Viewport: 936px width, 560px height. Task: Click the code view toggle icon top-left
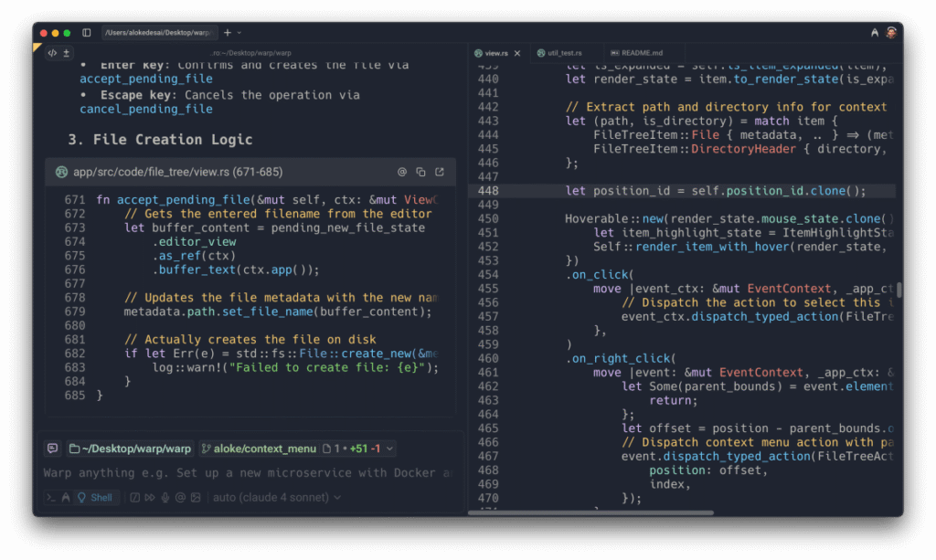point(53,52)
